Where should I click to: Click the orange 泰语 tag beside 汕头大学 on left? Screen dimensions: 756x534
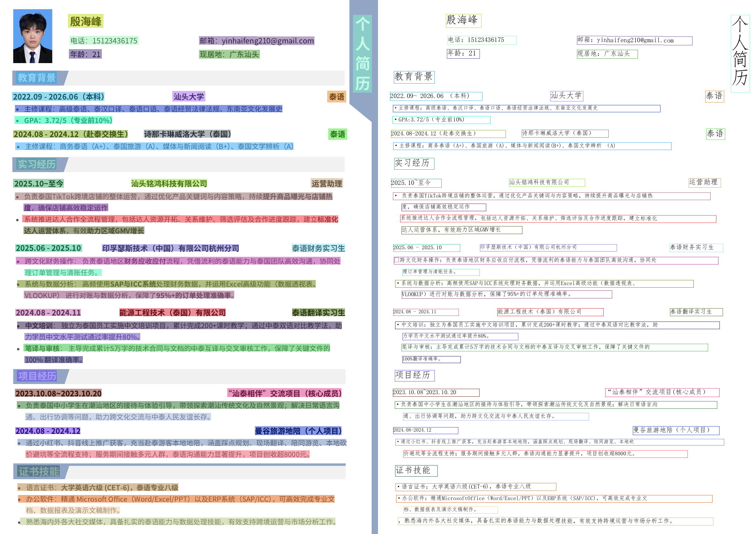coord(336,97)
